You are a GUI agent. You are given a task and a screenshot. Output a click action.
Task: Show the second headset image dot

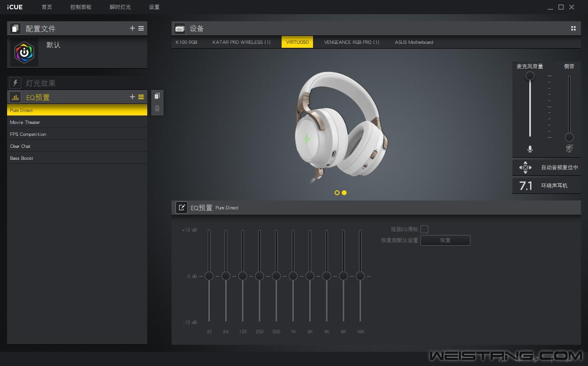tap(344, 193)
